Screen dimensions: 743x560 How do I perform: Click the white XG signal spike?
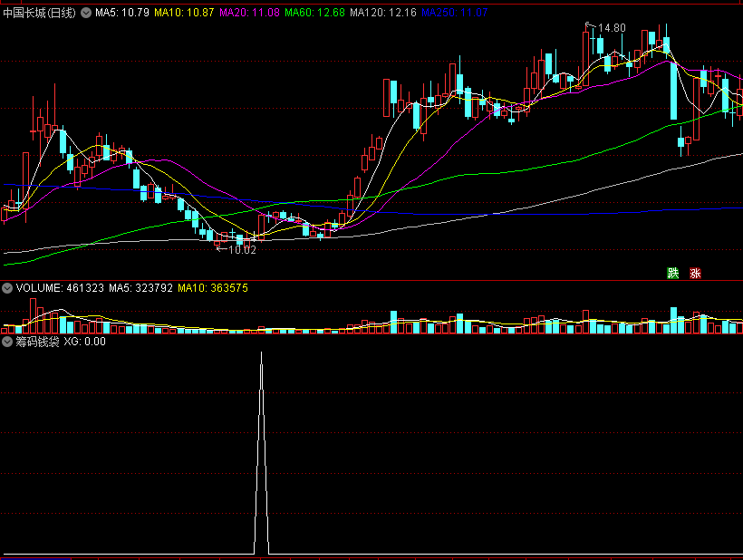[x=262, y=452]
